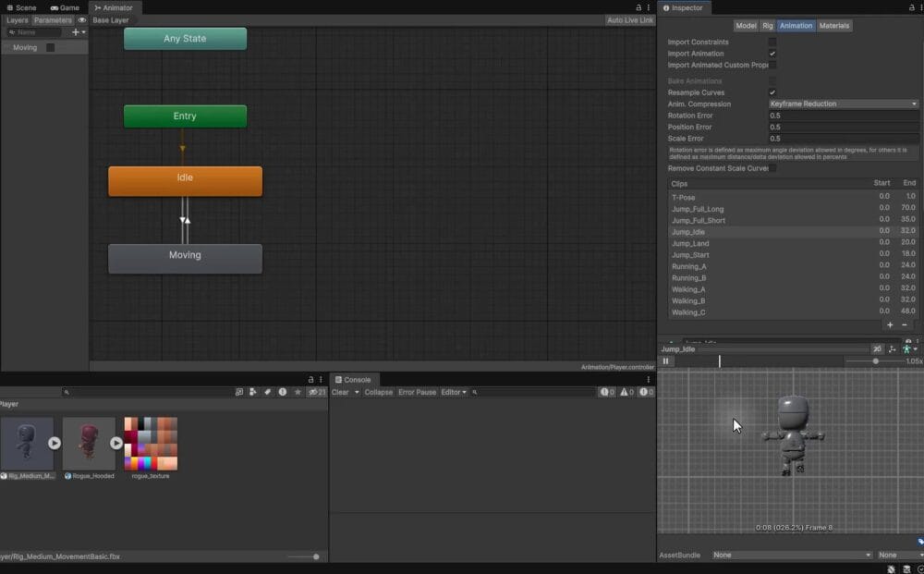
Task: Open the Layers tab in Animator
Action: 17,20
